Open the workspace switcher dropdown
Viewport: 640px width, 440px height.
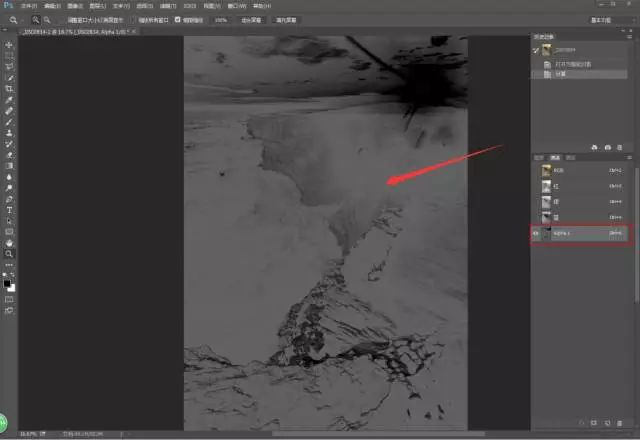pyautogui.click(x=602, y=19)
